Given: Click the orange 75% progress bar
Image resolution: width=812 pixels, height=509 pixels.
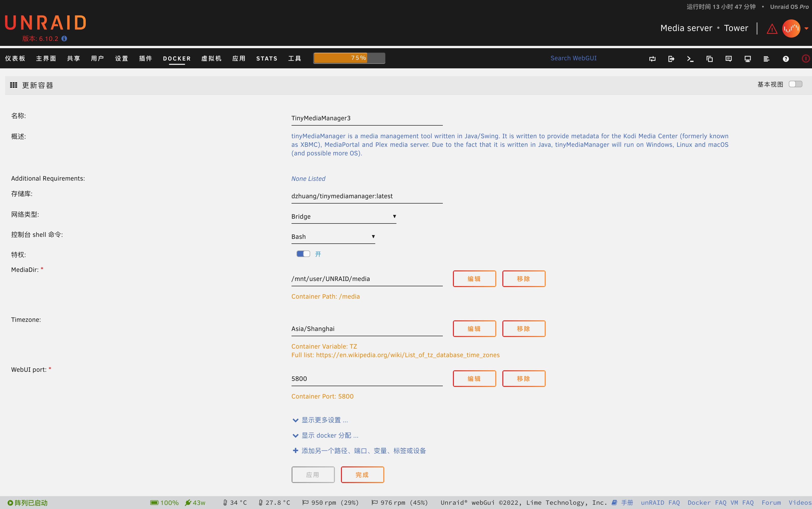Looking at the screenshot, I should [340, 58].
